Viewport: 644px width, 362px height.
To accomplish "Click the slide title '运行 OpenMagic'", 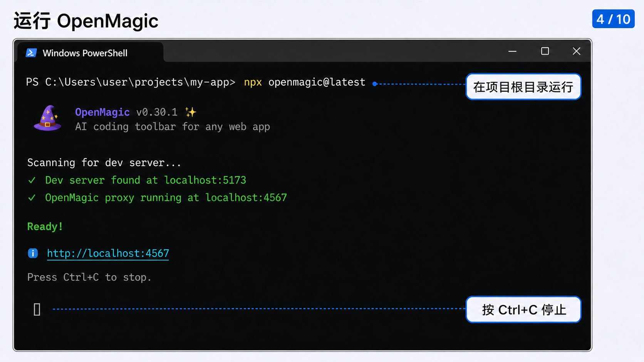I will click(x=86, y=21).
